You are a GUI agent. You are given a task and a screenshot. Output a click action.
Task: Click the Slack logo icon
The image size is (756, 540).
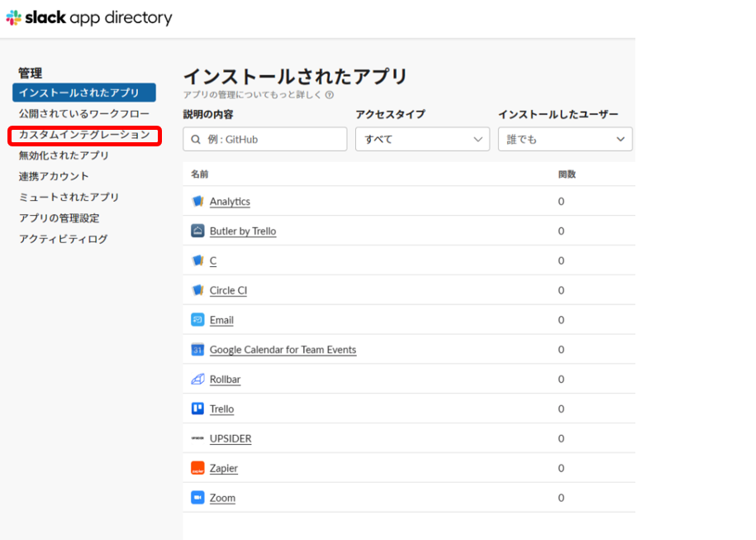click(13, 18)
